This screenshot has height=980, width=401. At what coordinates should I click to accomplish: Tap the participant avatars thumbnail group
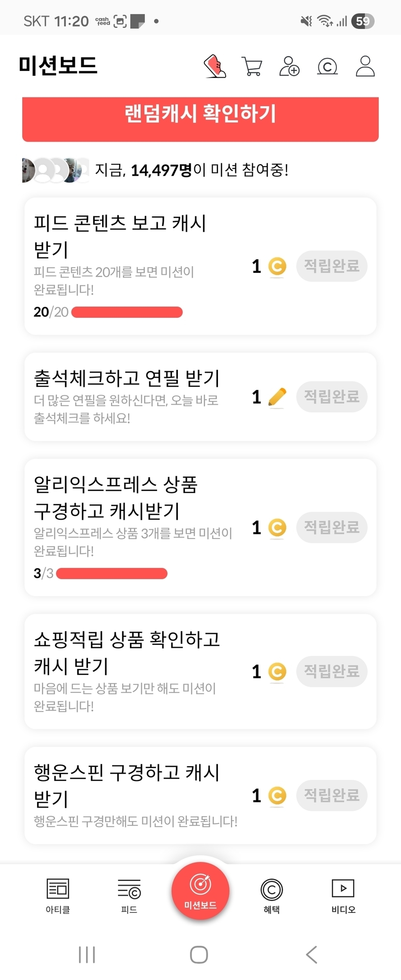[x=55, y=170]
